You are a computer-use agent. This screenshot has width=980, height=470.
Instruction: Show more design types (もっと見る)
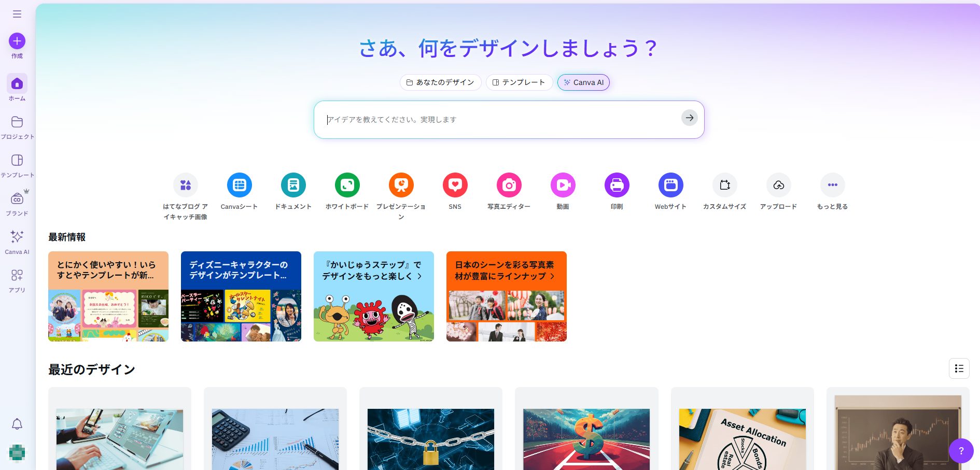[832, 185]
